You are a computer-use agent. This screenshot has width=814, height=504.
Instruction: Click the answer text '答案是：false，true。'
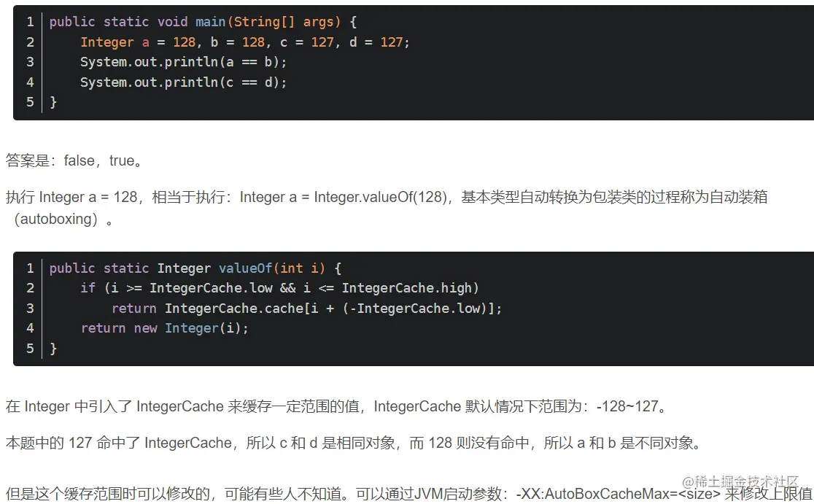tap(74, 160)
